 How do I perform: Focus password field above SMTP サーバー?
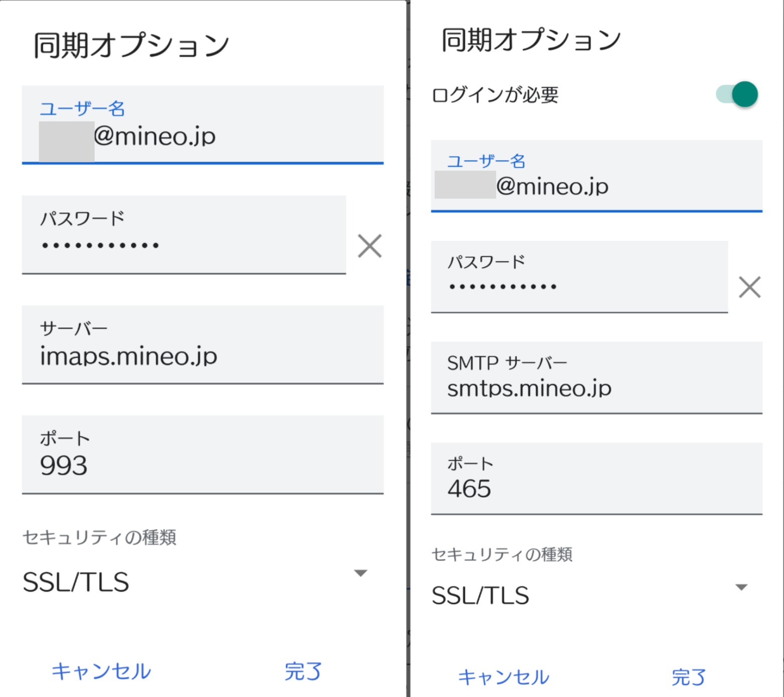tap(579, 277)
